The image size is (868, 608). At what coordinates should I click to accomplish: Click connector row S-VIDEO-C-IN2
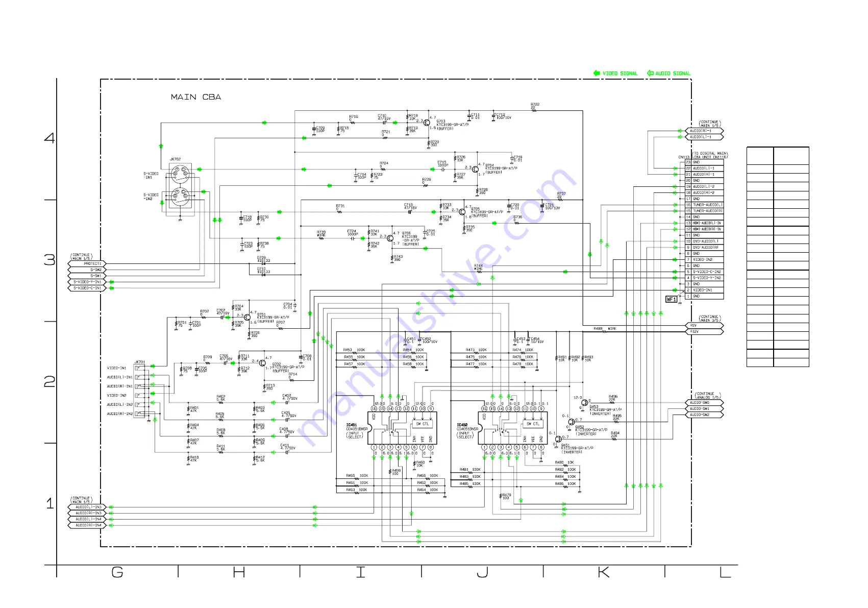point(704,272)
